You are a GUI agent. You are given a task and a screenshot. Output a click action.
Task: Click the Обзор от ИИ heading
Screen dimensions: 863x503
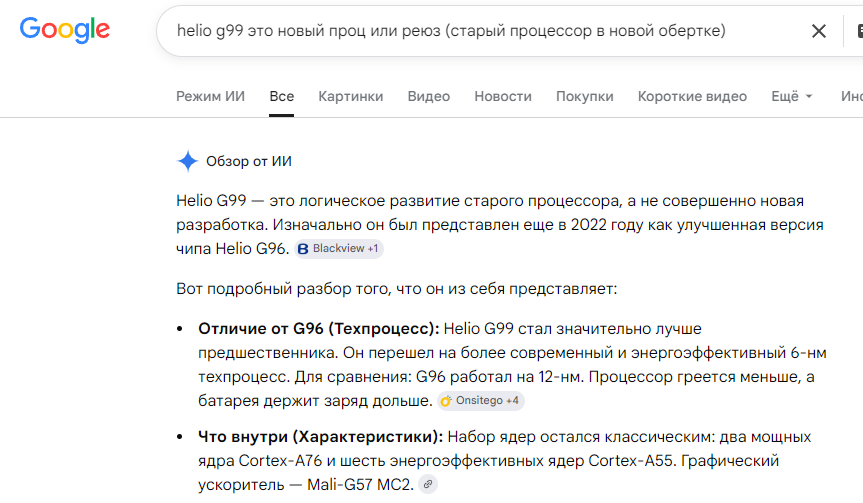point(249,161)
